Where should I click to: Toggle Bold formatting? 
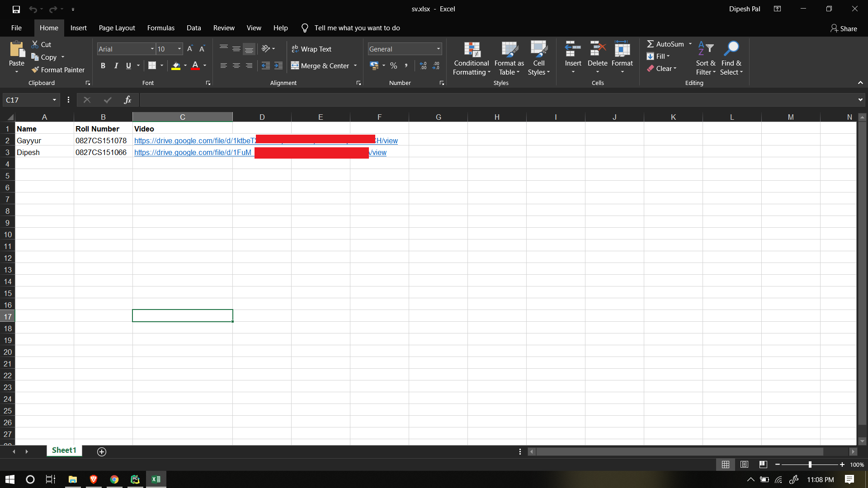[x=103, y=66]
